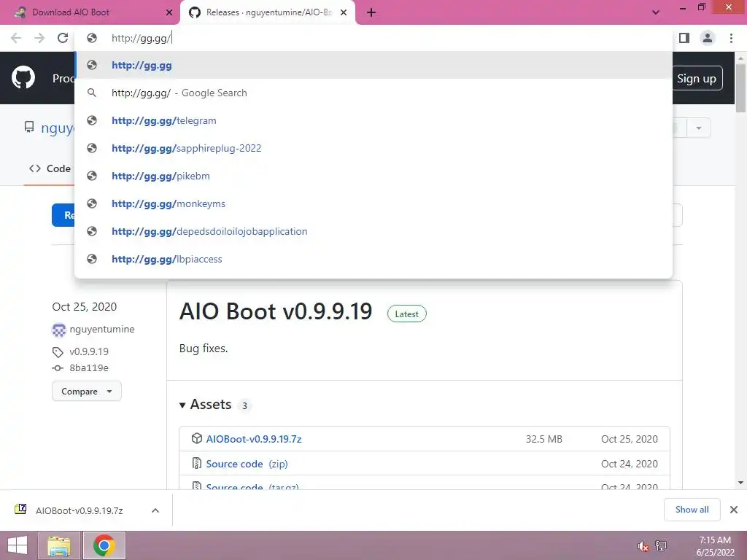Open a new browser tab
The width and height of the screenshot is (747, 560).
click(x=371, y=12)
